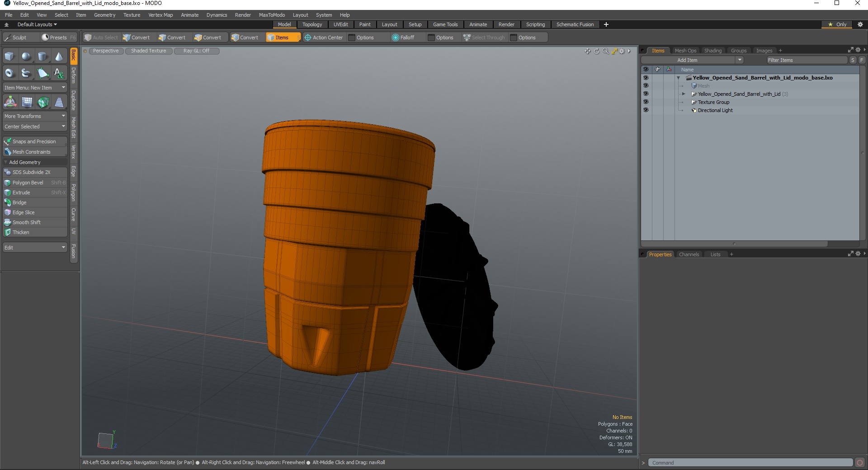Image resolution: width=868 pixels, height=470 pixels.
Task: Select the cube primitive tool
Action: point(10,56)
